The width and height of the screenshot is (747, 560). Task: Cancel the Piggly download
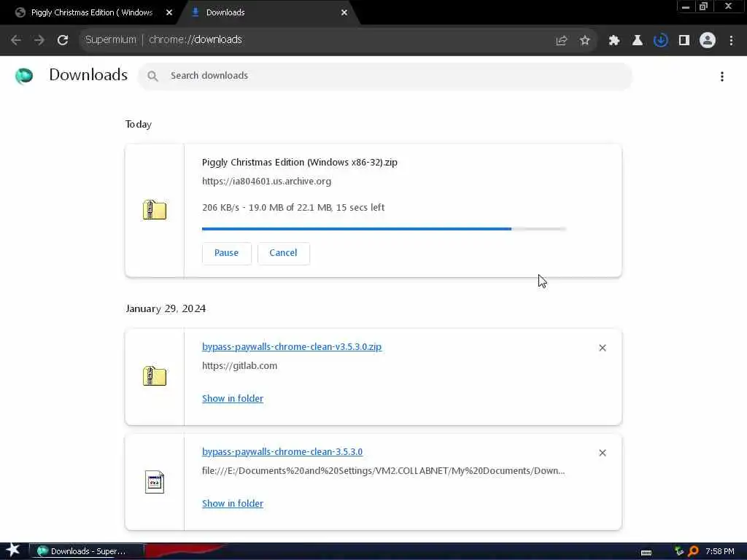[x=284, y=253]
